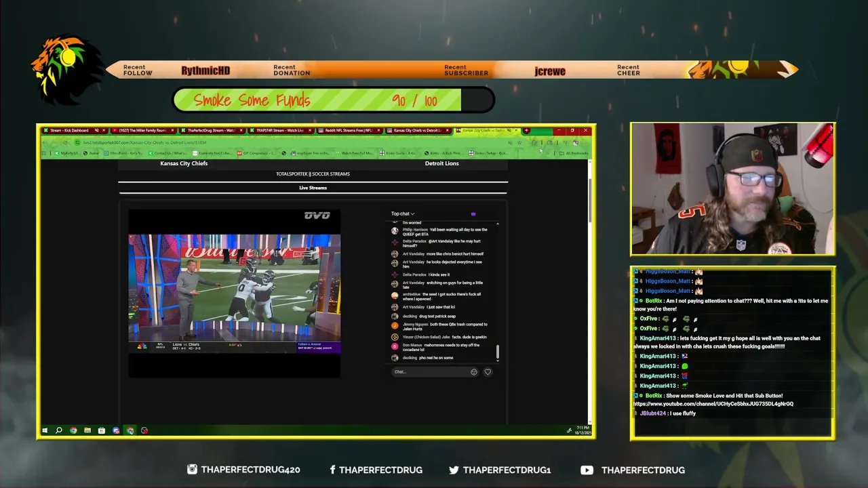This screenshot has height=488, width=868.
Task: Open File Explorer on taskbar
Action: (87, 430)
